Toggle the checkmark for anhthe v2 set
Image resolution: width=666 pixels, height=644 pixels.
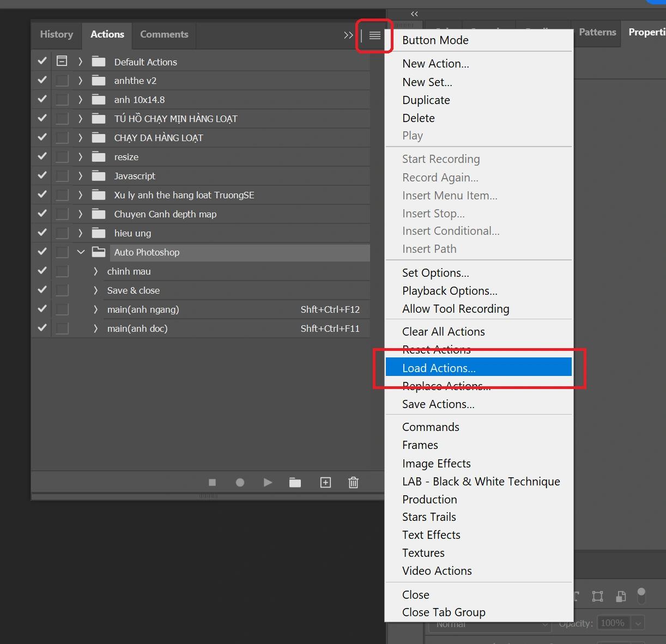click(42, 80)
